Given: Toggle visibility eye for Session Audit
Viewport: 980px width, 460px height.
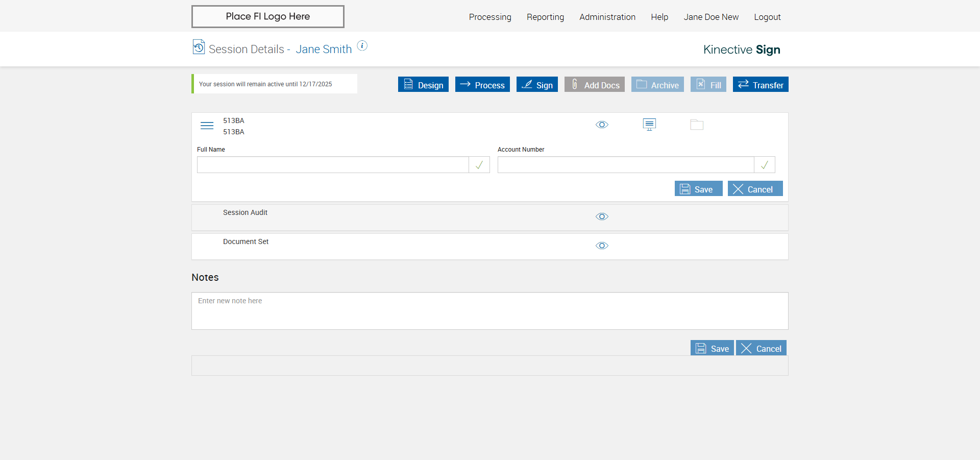Looking at the screenshot, I should [602, 216].
